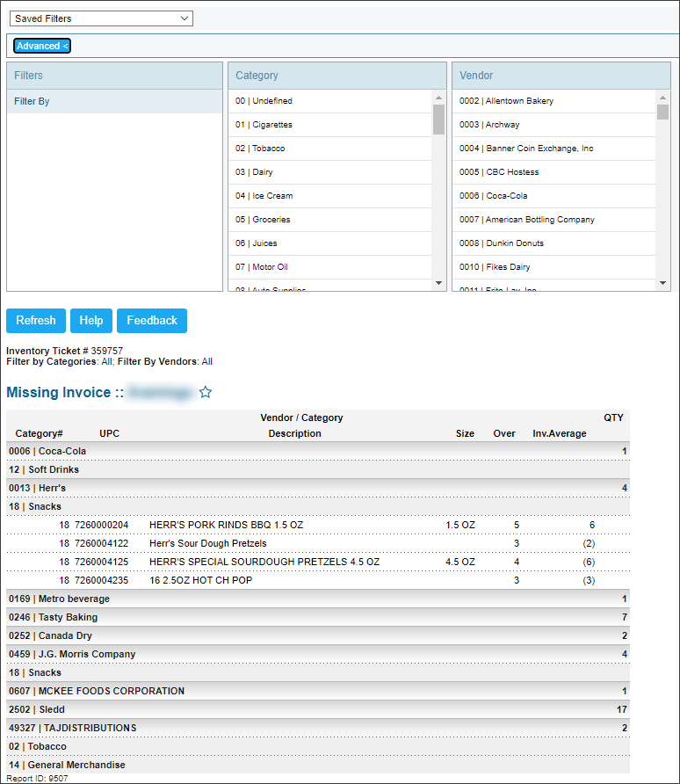Select vendor 0004 | Banner Coin Exchange, Inc
Image resolution: width=680 pixels, height=784 pixels.
pos(553,149)
